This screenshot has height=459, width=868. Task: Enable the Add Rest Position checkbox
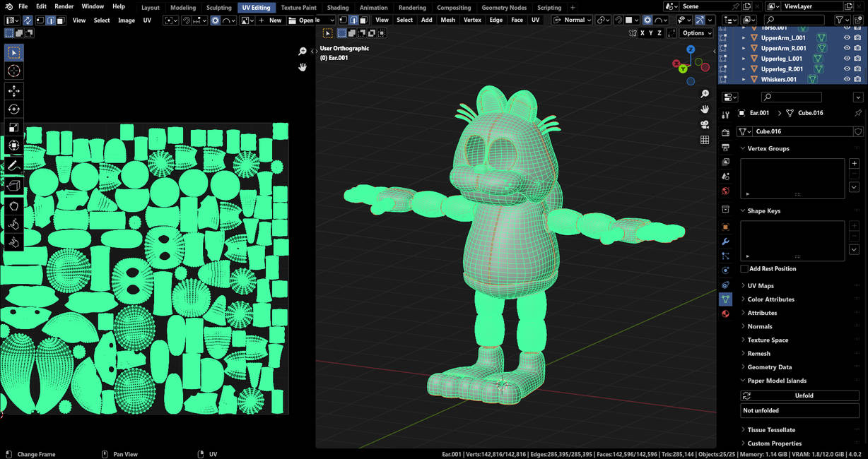(x=744, y=269)
